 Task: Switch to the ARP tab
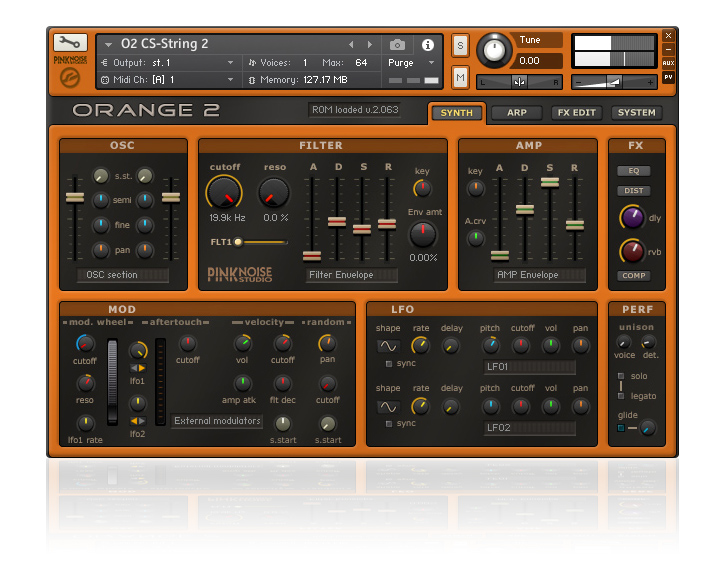(x=517, y=113)
